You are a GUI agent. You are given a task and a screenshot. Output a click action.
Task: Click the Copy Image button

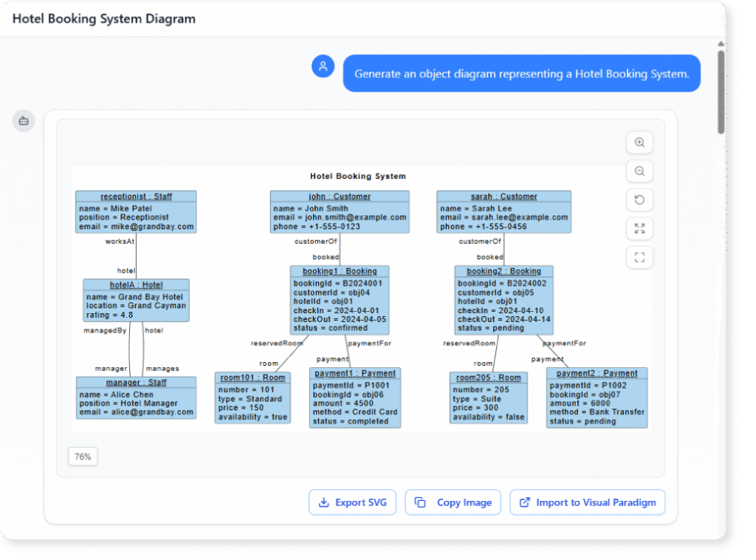click(x=453, y=502)
